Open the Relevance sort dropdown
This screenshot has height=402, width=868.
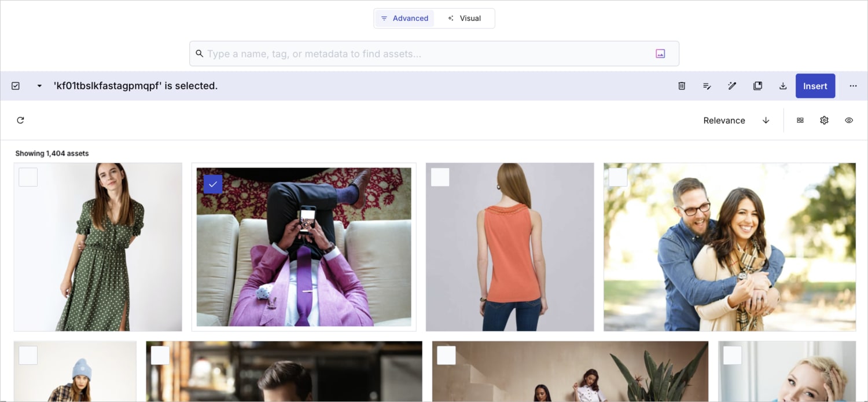(724, 120)
